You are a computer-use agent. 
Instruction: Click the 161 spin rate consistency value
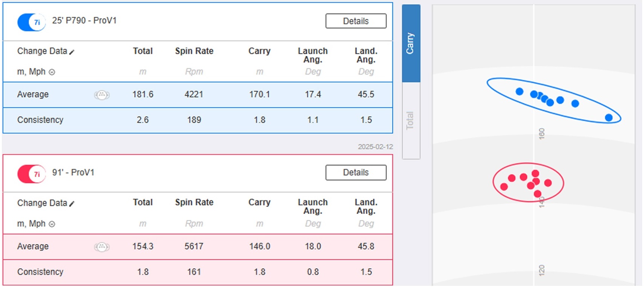pyautogui.click(x=194, y=272)
